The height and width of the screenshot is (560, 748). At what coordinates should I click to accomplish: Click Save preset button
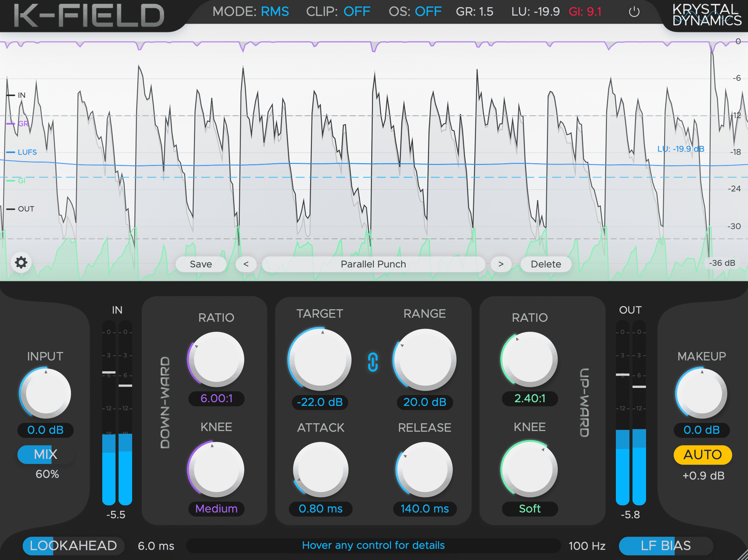[201, 264]
